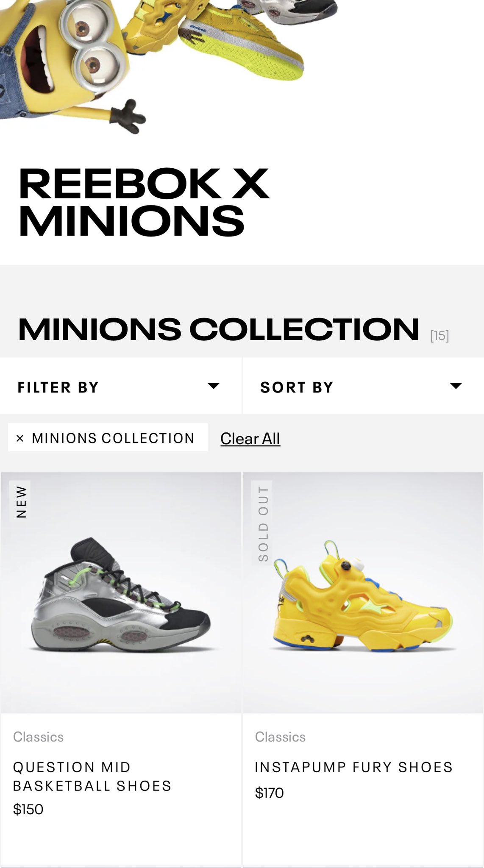Click the [15] item count indicator
Image resolution: width=484 pixels, height=868 pixels.
[x=439, y=336]
